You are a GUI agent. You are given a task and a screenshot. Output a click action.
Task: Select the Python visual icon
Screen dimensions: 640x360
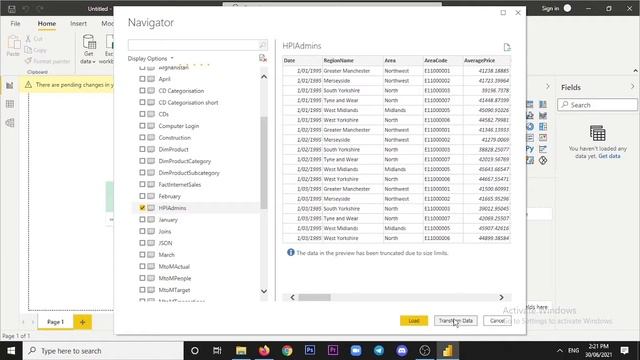pyautogui.click(x=530, y=149)
